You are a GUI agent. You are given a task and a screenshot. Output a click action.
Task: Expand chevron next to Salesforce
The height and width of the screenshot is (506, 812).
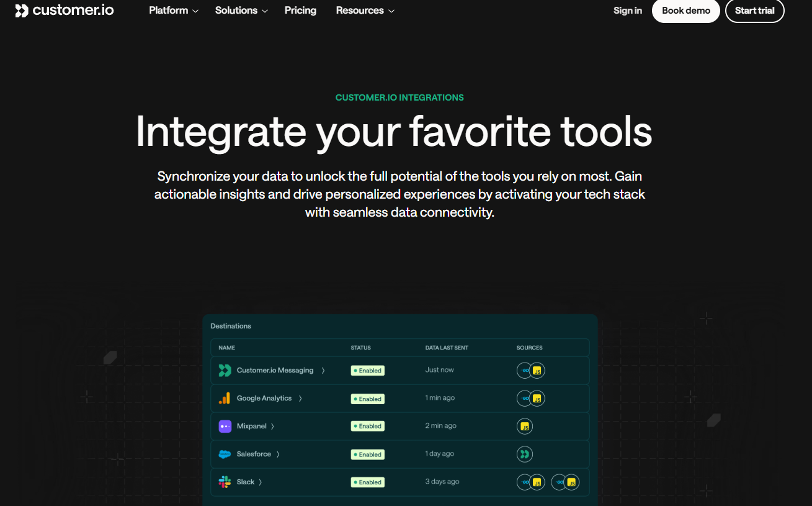pos(278,454)
